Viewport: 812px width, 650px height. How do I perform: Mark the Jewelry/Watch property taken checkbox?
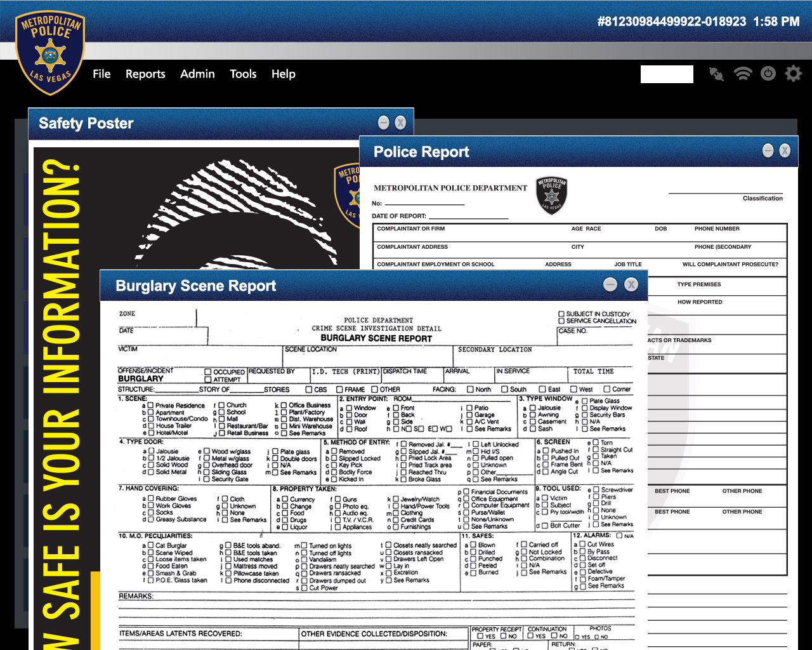click(396, 499)
